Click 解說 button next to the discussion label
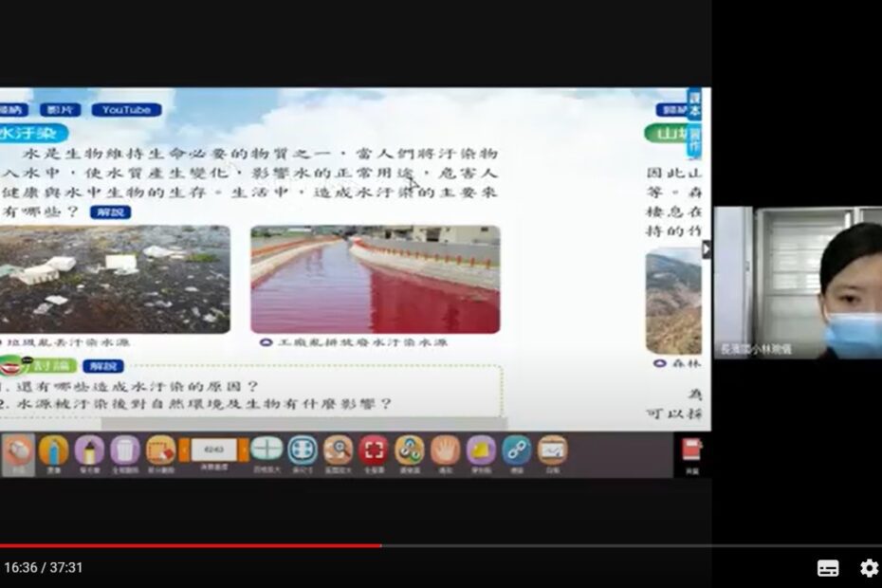 pos(103,366)
